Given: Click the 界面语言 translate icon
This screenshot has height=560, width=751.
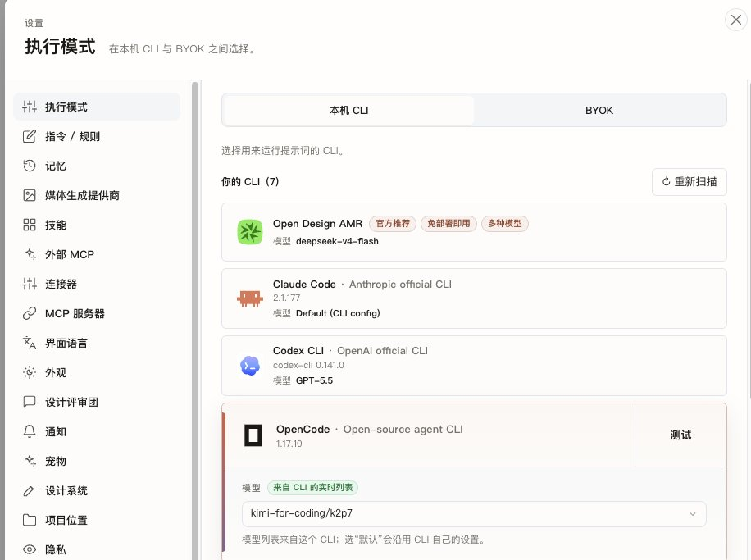Looking at the screenshot, I should point(30,343).
